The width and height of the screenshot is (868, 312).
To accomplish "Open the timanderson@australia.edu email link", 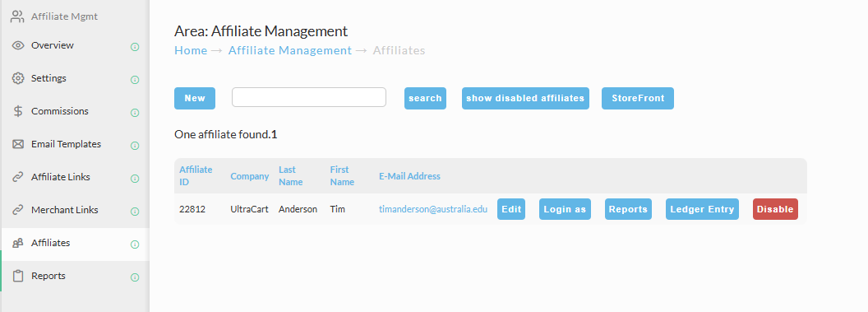I will pyautogui.click(x=433, y=209).
